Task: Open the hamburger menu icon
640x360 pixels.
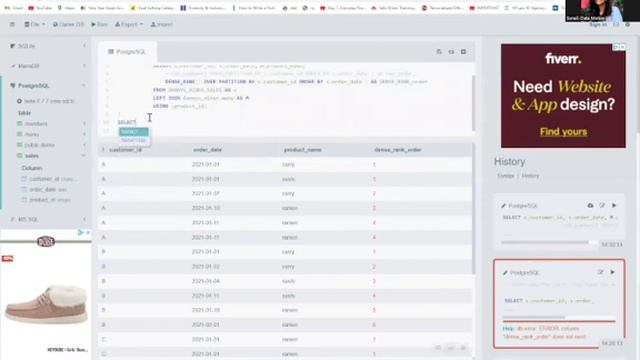Action: click(x=12, y=24)
